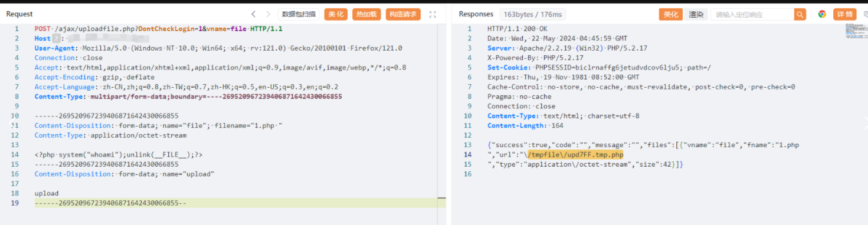Click the User-Agent header line
Viewport: 868px width, 225px height.
click(x=218, y=48)
